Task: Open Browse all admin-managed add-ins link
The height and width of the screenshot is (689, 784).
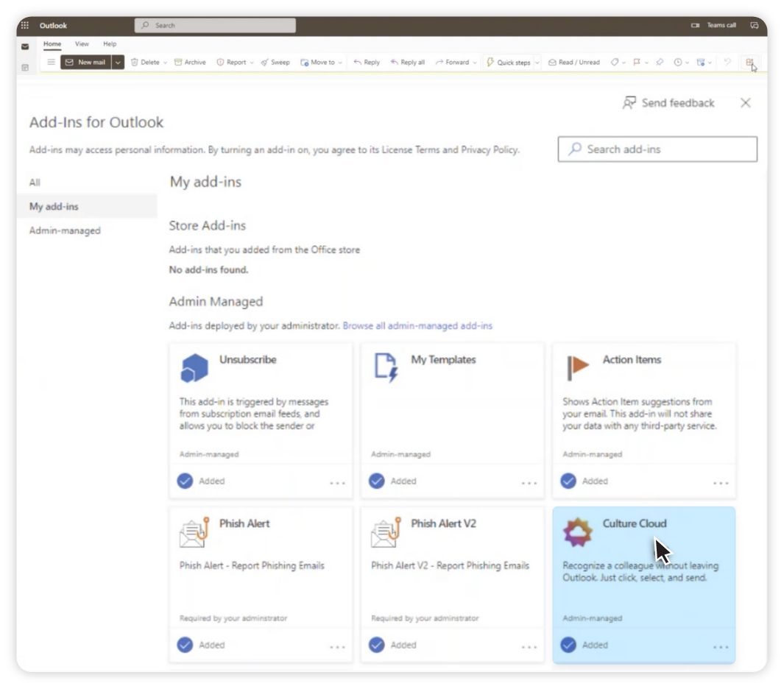Action: tap(417, 325)
